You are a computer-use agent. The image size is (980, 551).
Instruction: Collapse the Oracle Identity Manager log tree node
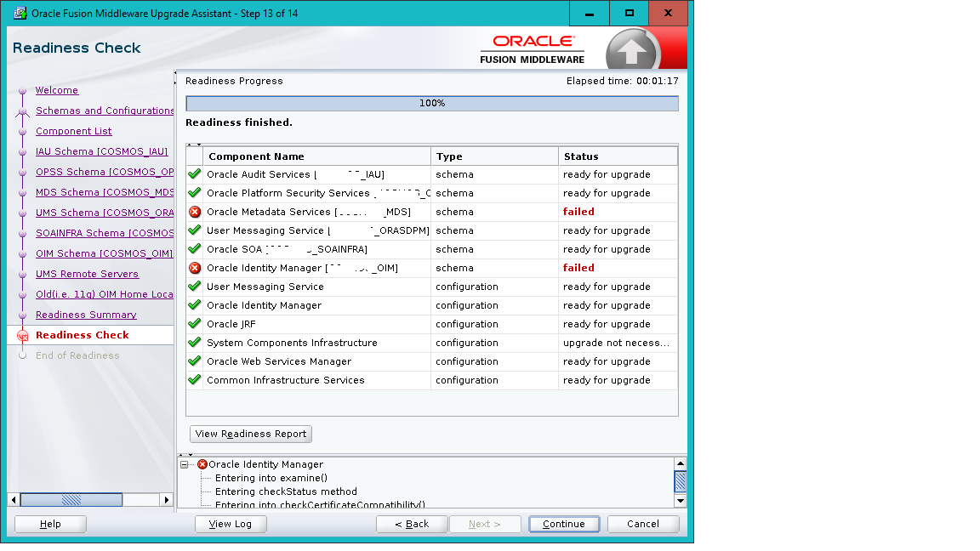(185, 464)
